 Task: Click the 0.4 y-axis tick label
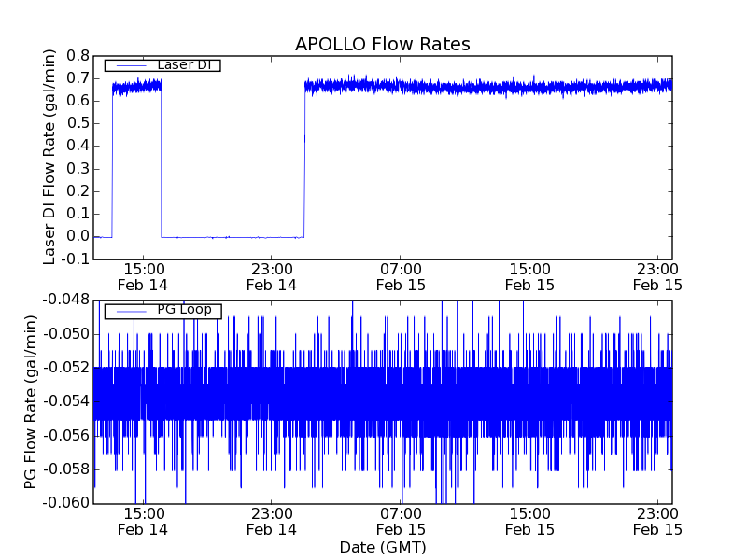[x=78, y=146]
